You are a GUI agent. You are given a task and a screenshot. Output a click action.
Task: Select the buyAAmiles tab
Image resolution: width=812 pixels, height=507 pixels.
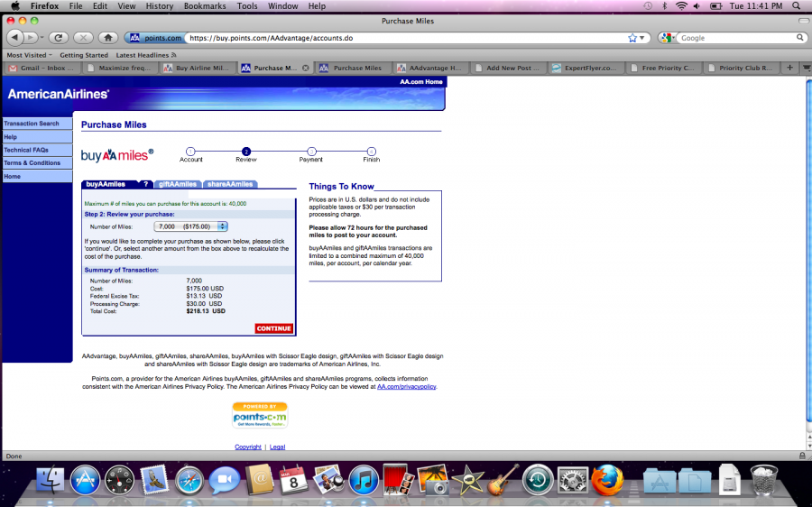click(106, 184)
